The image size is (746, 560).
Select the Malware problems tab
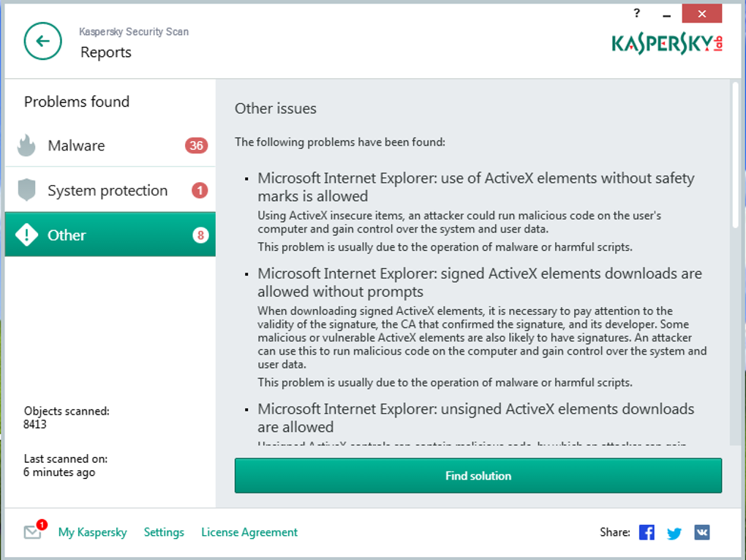point(110,145)
